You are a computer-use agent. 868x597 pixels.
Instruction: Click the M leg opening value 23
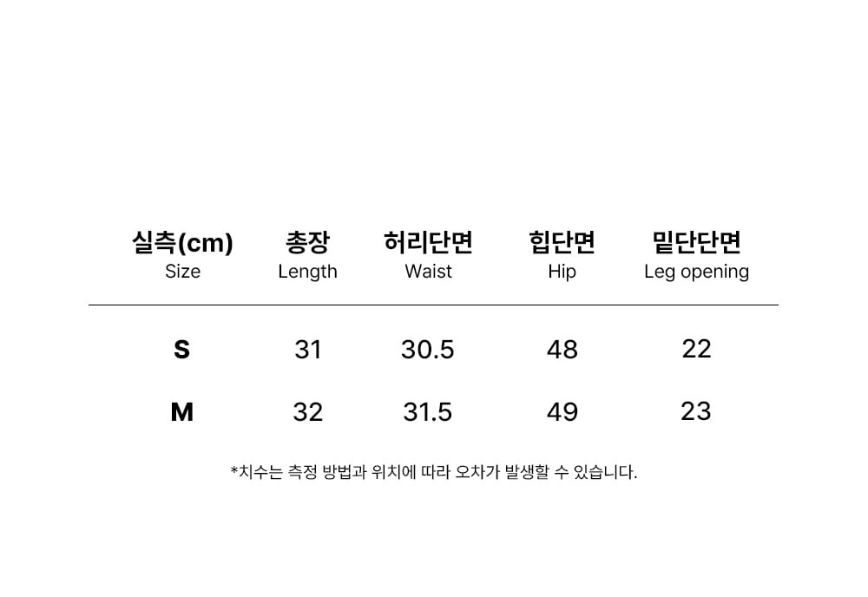tap(696, 411)
